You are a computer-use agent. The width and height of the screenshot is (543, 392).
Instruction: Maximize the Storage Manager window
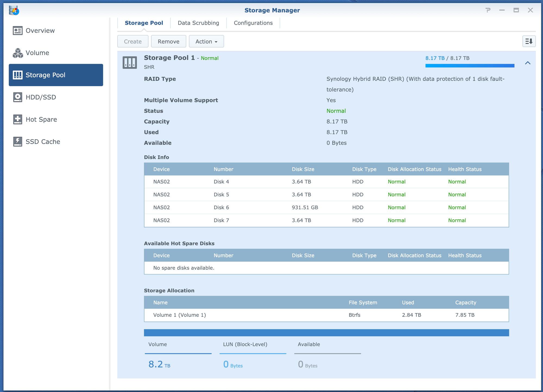click(516, 10)
